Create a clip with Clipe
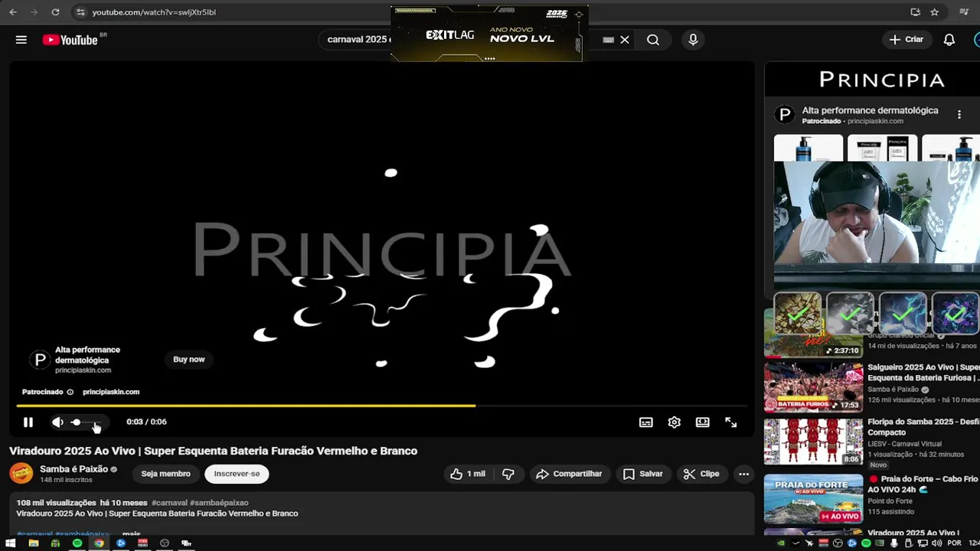 [x=701, y=474]
